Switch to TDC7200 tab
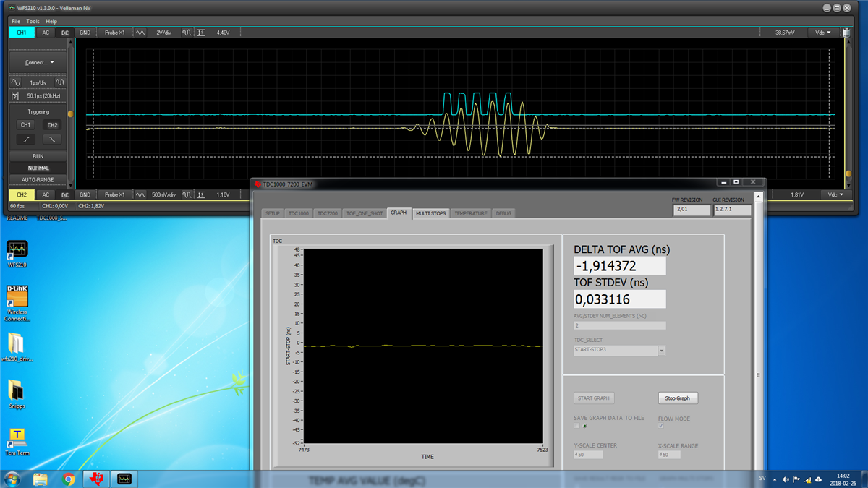Image resolution: width=868 pixels, height=488 pixels. (x=328, y=213)
